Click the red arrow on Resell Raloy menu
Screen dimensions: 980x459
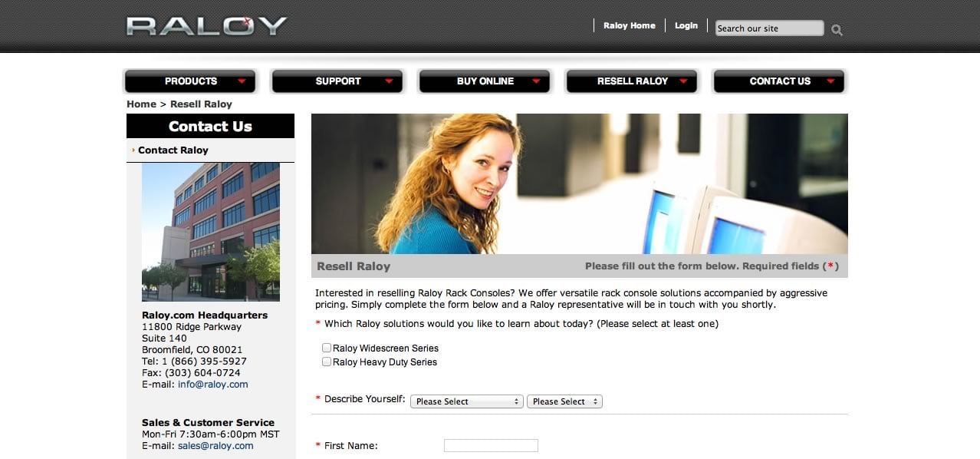pyautogui.click(x=683, y=81)
